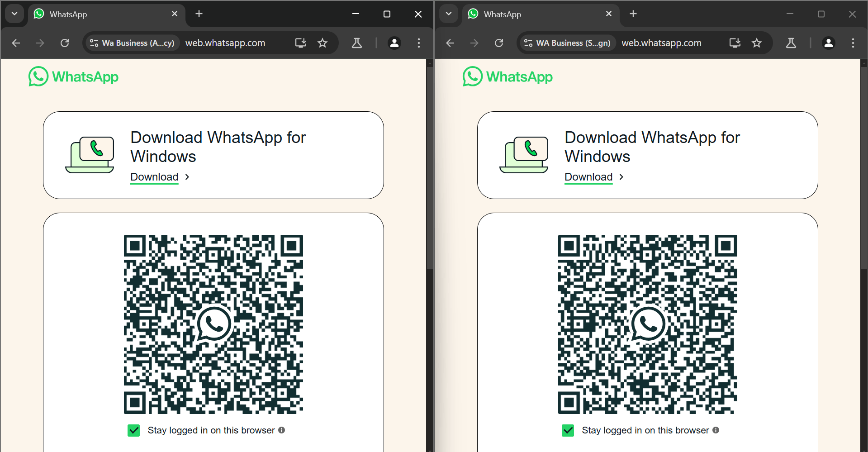Open Chrome three-dot menu in left window
The image size is (868, 452).
(x=419, y=43)
